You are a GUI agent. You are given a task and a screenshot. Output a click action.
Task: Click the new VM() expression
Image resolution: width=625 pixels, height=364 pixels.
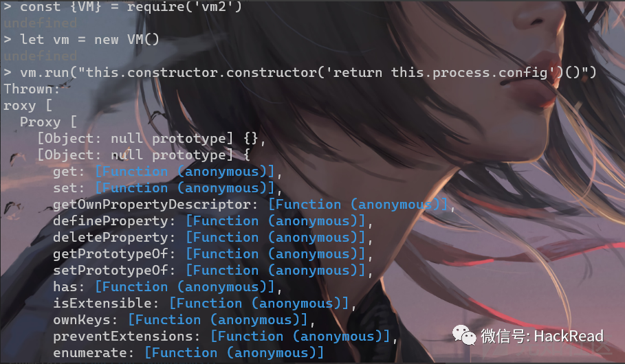pos(127,39)
